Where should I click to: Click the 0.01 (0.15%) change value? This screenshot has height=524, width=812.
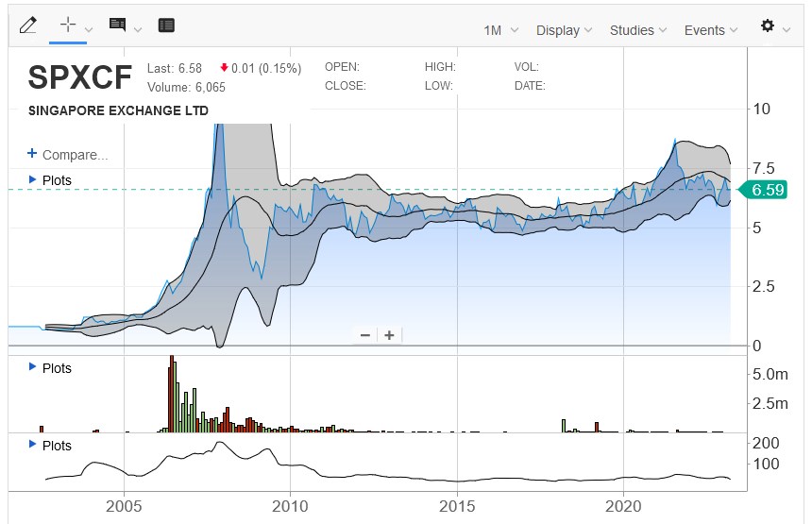(x=261, y=68)
